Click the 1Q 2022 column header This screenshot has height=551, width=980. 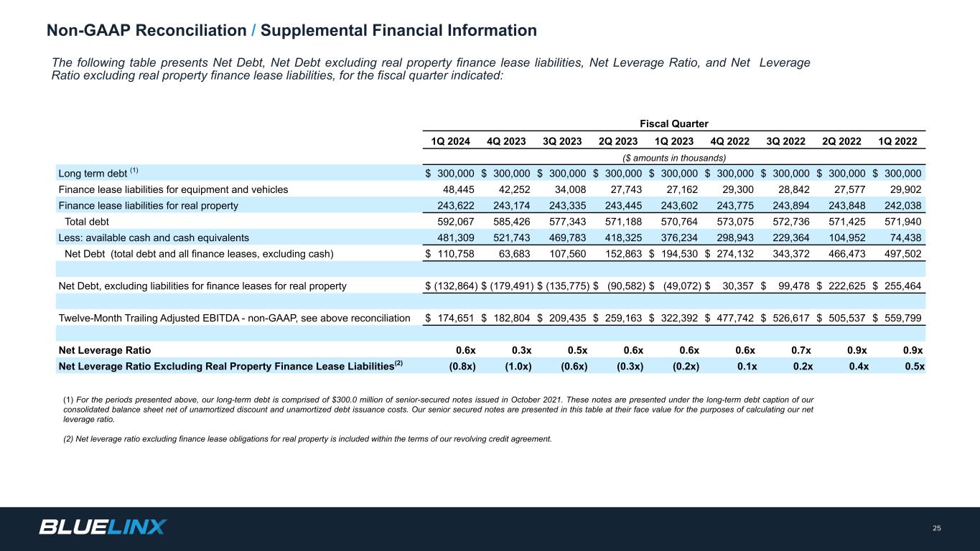899,141
